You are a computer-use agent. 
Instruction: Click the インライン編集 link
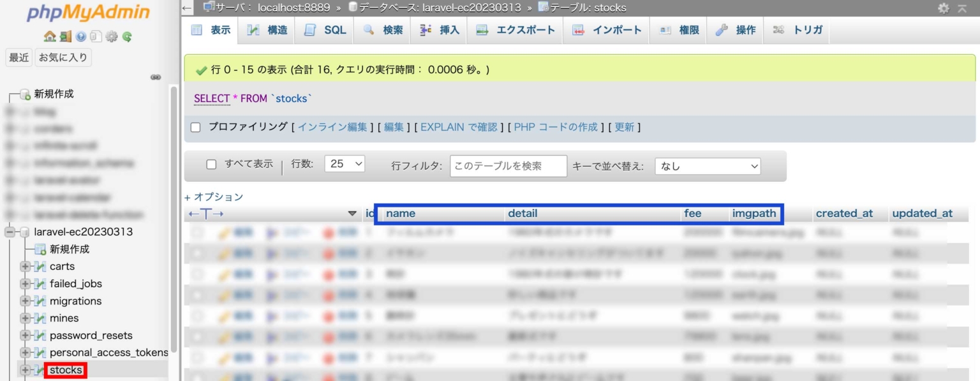point(332,127)
